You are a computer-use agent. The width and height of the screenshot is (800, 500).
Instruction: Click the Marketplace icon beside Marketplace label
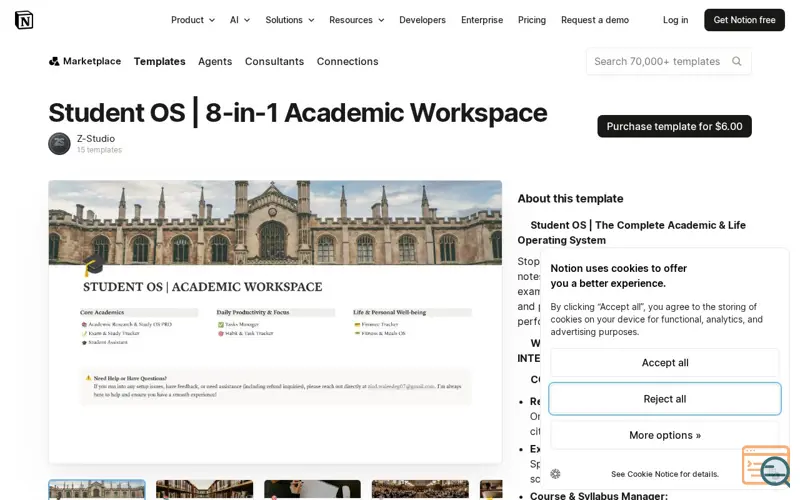54,61
